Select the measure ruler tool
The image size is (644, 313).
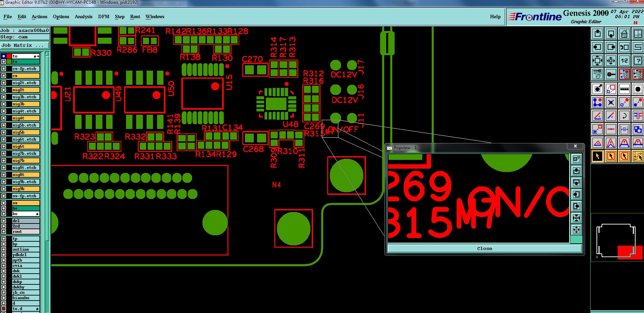[x=624, y=89]
